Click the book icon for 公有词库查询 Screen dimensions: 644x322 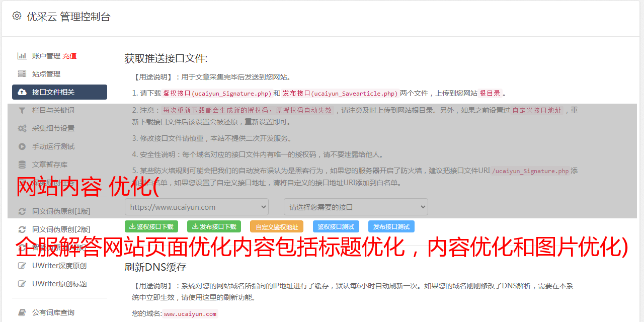click(22, 312)
